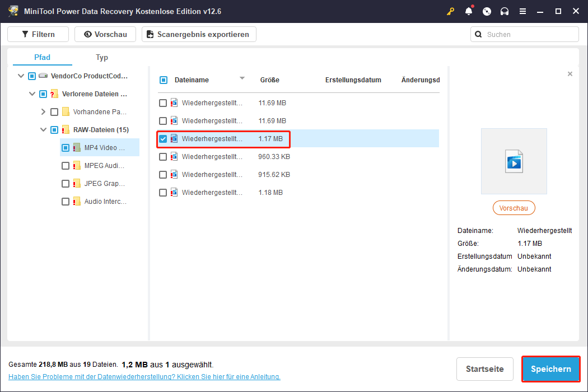Click the Vorhandene Pa... folder icon
The image size is (588, 392).
66,112
